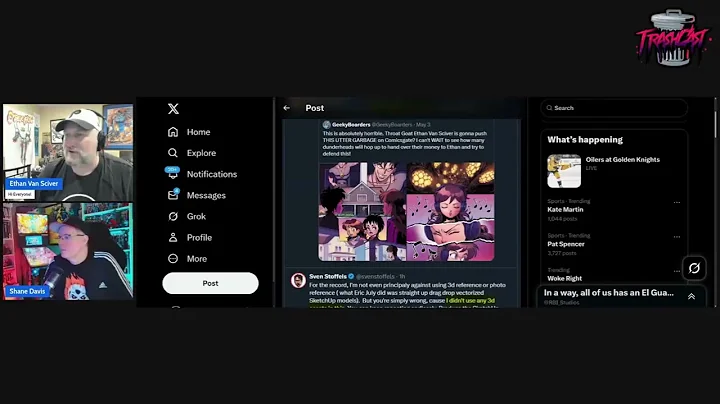Open the Home icon in sidebar

tap(173, 132)
